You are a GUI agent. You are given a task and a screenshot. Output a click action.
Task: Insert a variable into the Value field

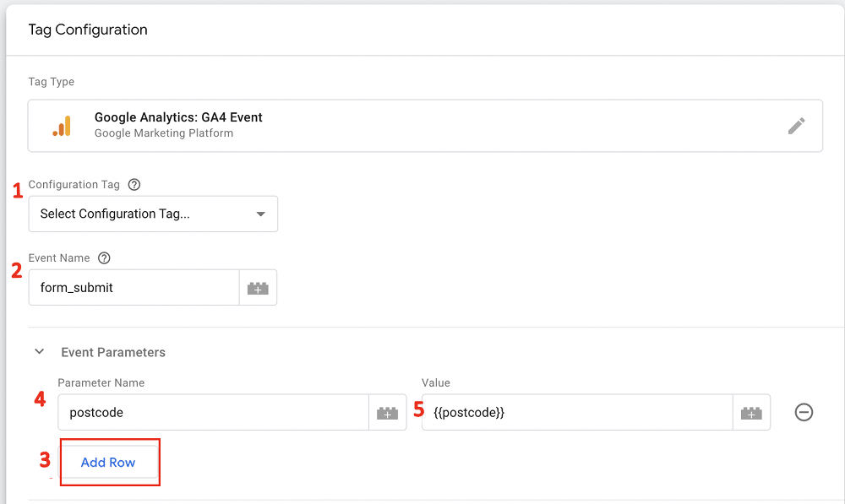(751, 412)
